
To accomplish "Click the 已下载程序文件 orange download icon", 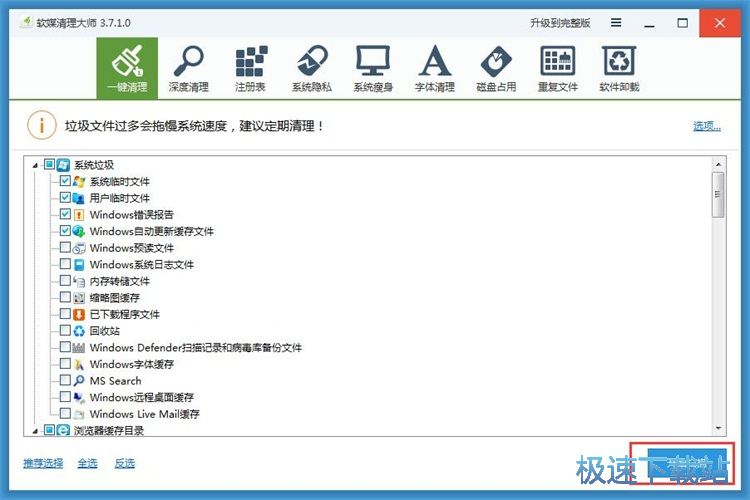I will [x=79, y=314].
